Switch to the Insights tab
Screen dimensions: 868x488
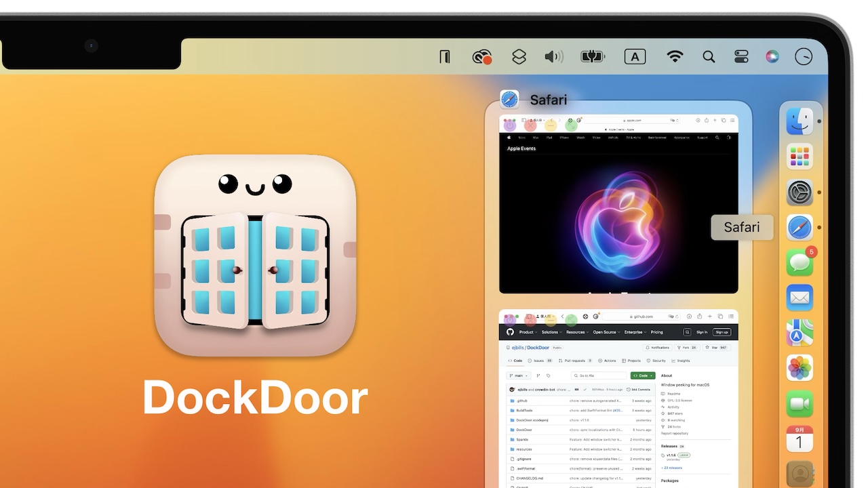click(x=680, y=361)
